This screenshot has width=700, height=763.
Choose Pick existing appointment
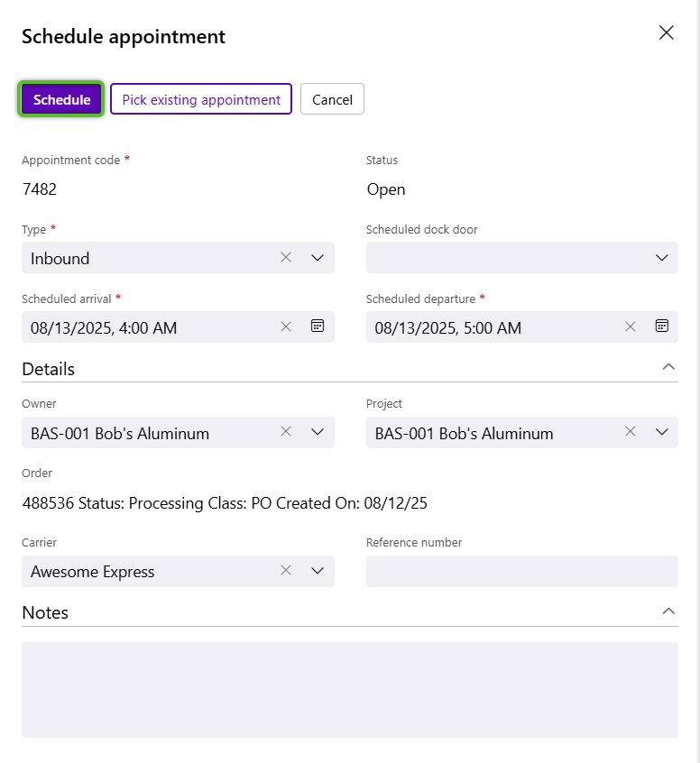tap(201, 99)
